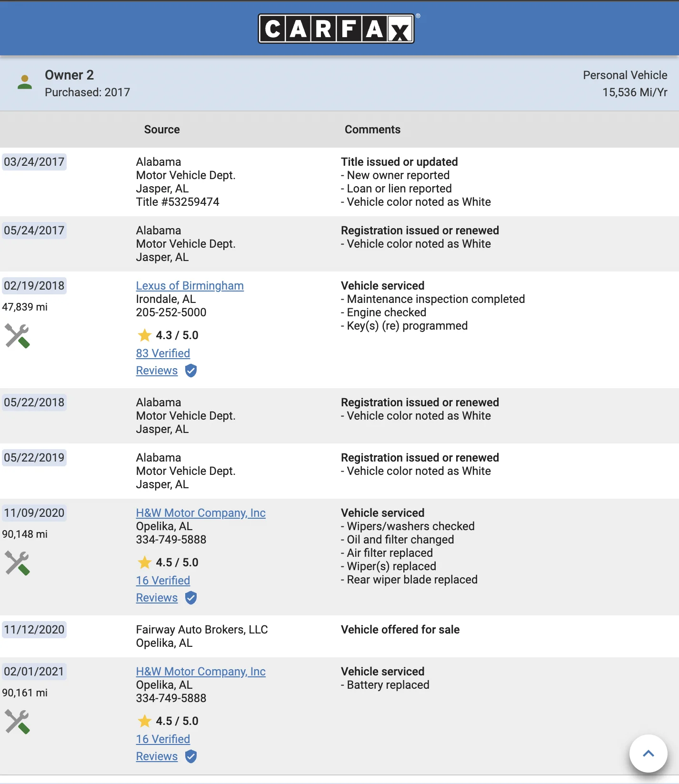Click the 15,536 Mi/Yr value
This screenshot has width=679, height=784.
(x=635, y=92)
